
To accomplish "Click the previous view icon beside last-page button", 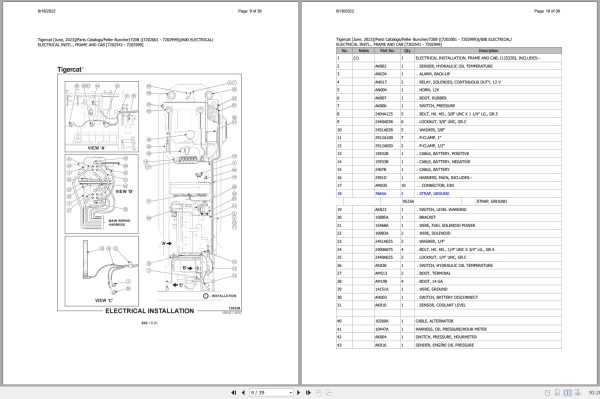I will (319, 392).
